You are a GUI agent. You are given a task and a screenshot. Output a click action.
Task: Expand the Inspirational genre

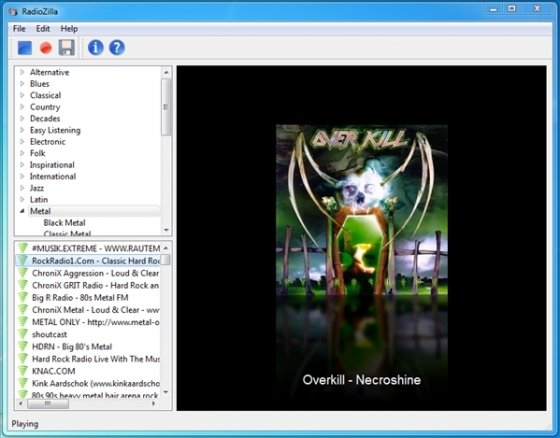(x=22, y=165)
